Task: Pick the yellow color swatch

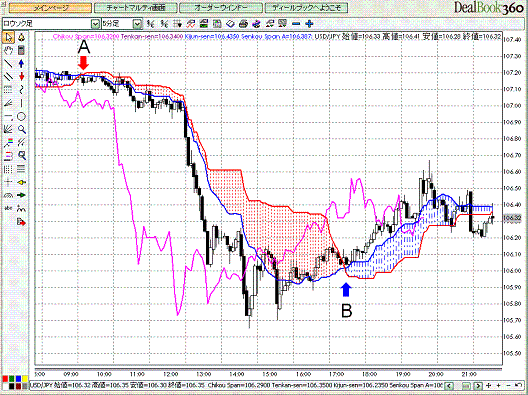Action: [x=25, y=380]
